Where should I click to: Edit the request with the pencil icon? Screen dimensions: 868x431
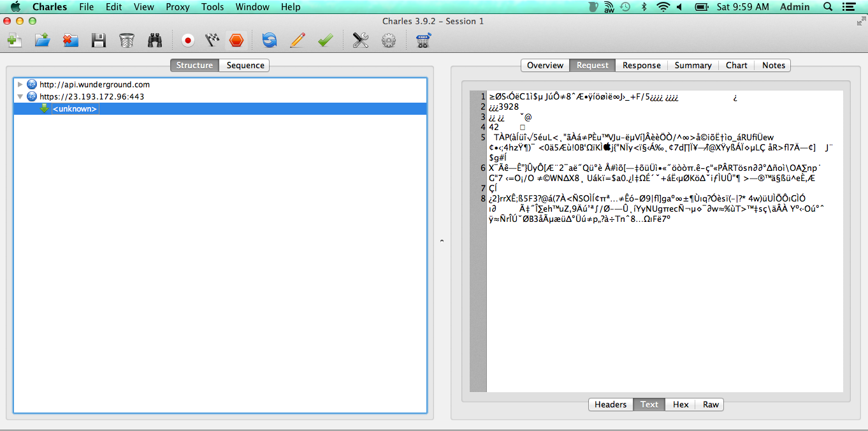click(297, 41)
